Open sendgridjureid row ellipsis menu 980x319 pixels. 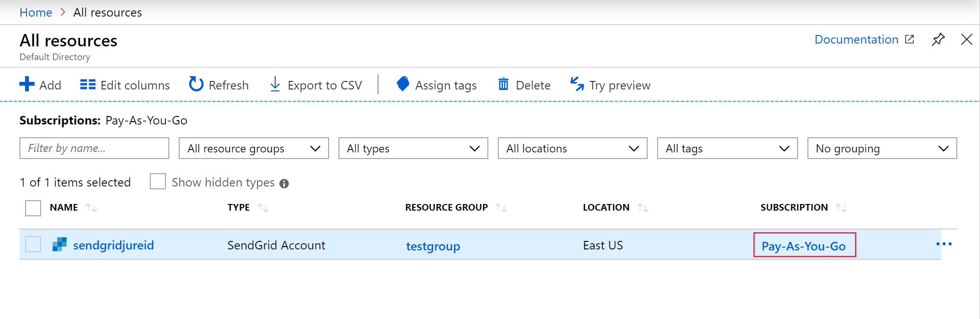(944, 244)
